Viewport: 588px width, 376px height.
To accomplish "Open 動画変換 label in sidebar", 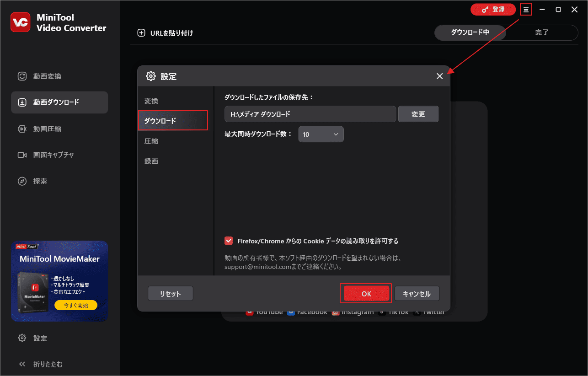I will click(47, 76).
